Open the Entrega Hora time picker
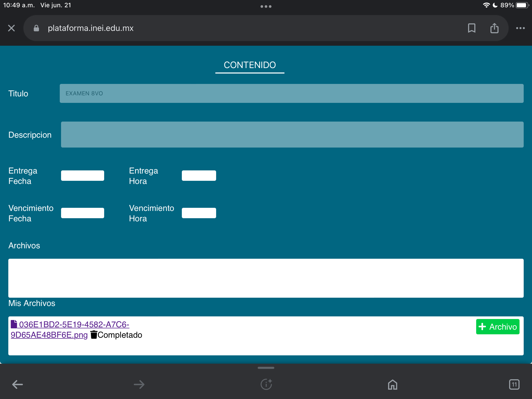 pyautogui.click(x=199, y=176)
